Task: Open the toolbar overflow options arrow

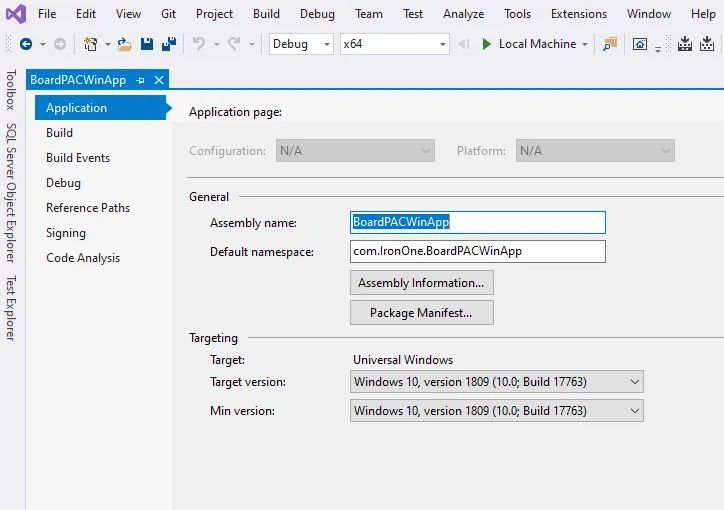Action: click(x=658, y=49)
